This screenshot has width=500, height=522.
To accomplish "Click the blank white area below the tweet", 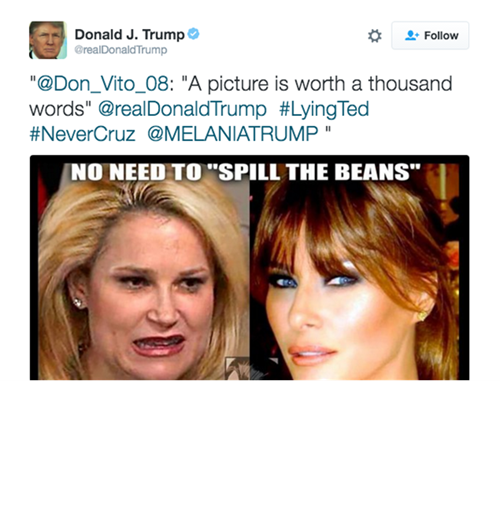I will click(x=250, y=450).
